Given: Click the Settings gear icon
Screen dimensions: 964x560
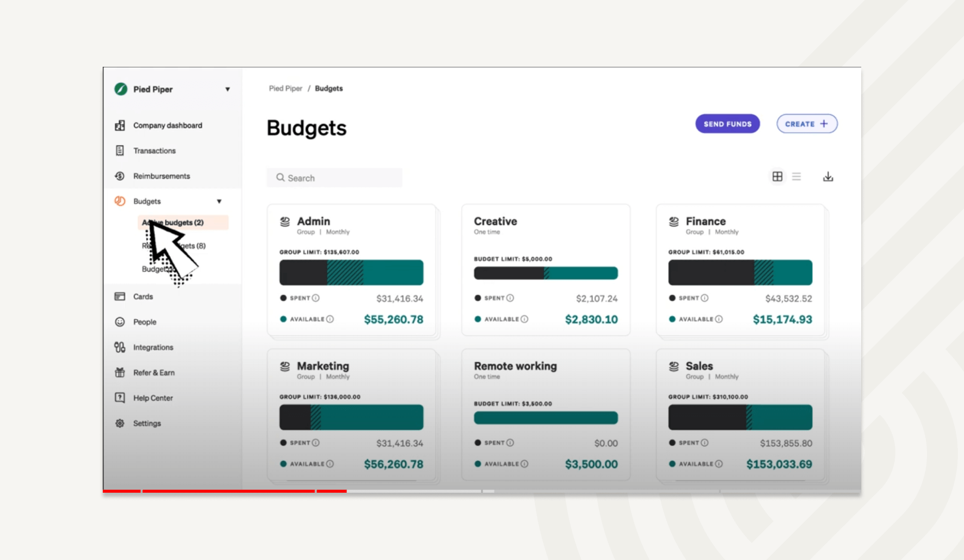Looking at the screenshot, I should pos(120,423).
